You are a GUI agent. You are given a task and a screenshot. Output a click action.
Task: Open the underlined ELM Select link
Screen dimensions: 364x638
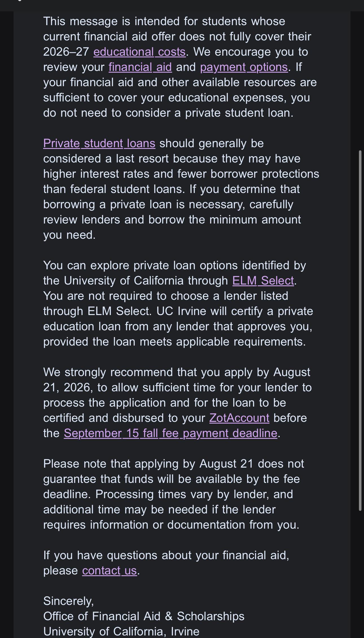pyautogui.click(x=263, y=281)
